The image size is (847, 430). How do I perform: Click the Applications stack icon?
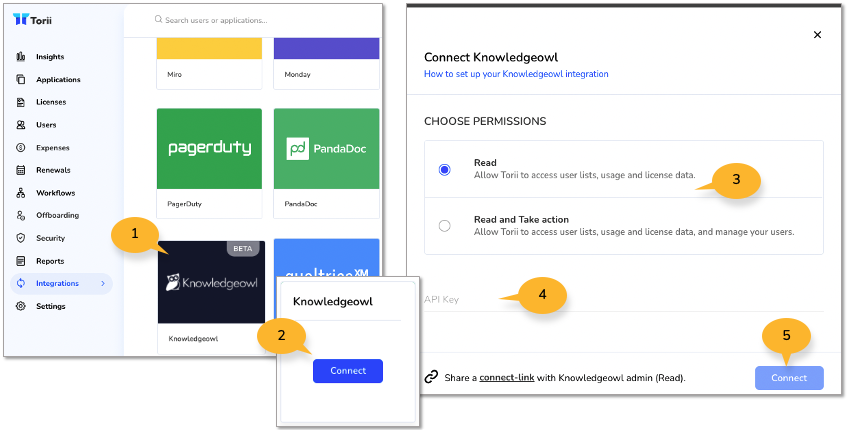click(x=21, y=79)
